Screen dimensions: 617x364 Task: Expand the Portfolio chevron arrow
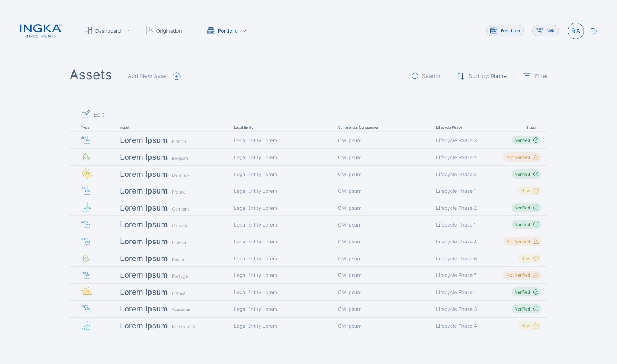tap(244, 31)
